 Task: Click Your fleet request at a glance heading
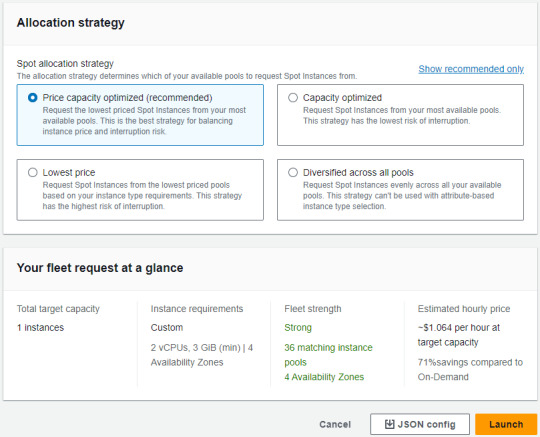point(100,268)
